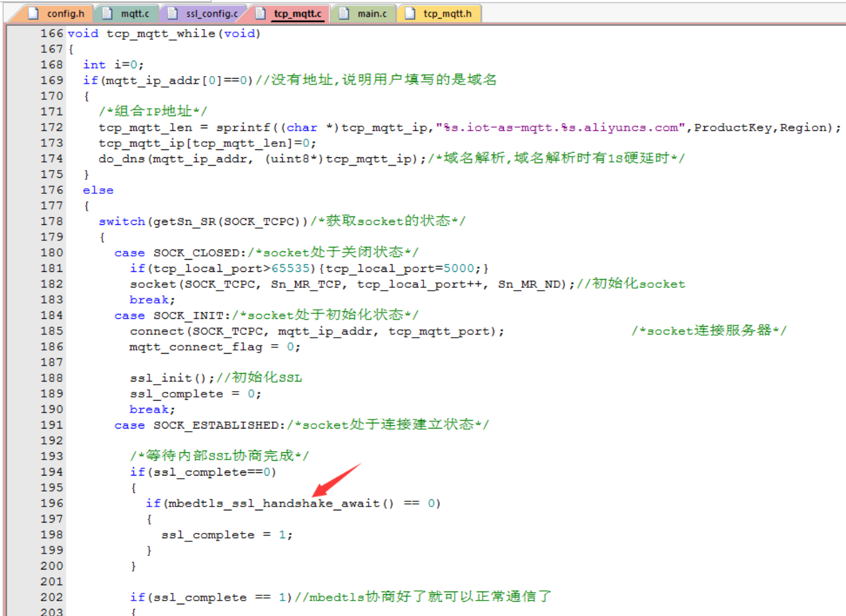Switch to the main.c tab

(372, 14)
